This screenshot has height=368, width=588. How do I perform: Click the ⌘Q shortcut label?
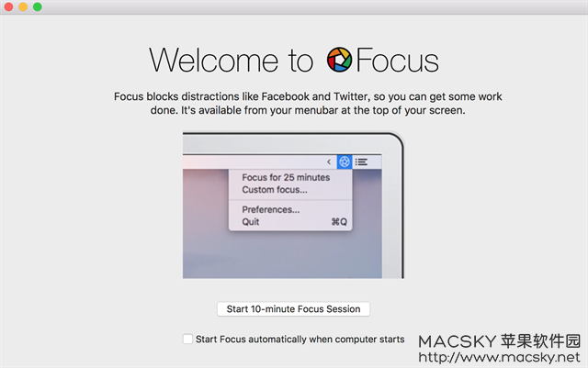coord(339,222)
